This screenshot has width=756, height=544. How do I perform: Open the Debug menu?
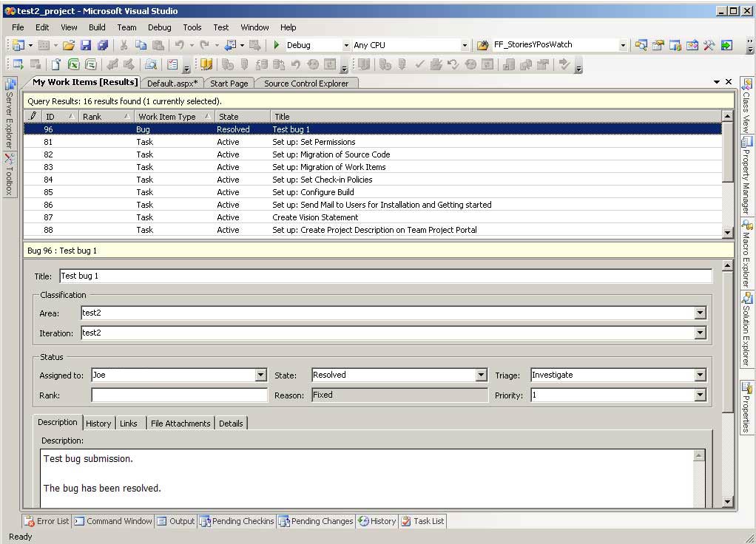(160, 27)
